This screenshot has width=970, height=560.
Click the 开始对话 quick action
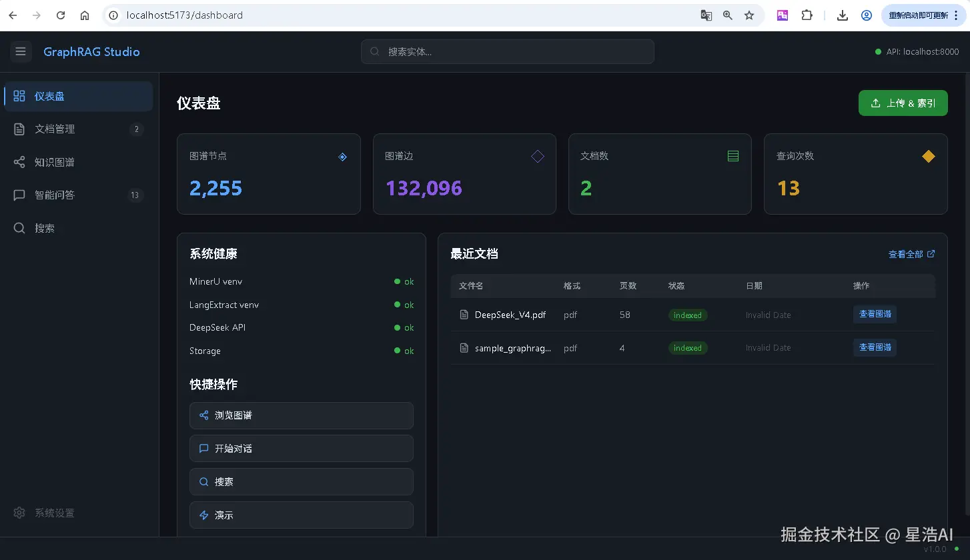301,449
